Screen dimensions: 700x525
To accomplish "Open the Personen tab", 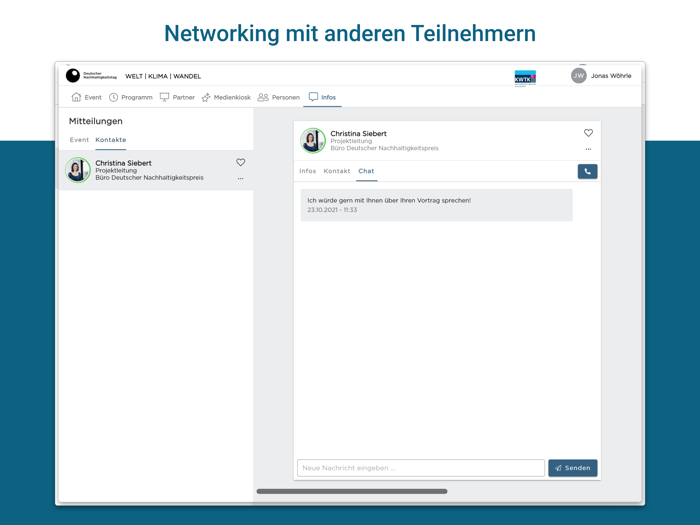I will pyautogui.click(x=279, y=97).
